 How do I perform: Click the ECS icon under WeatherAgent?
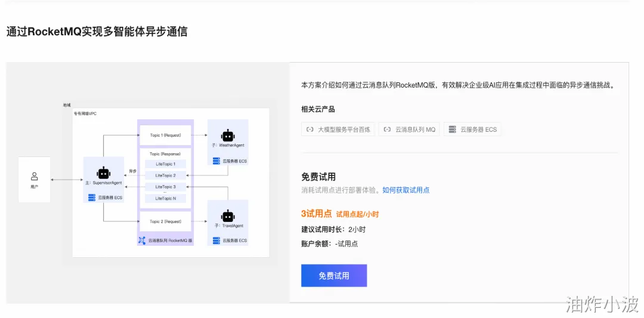(216, 160)
